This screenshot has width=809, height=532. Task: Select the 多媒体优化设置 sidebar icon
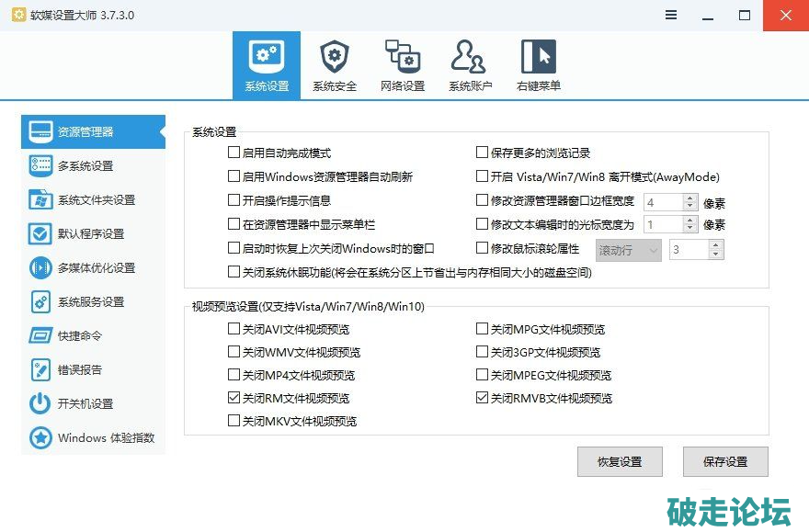pyautogui.click(x=40, y=267)
